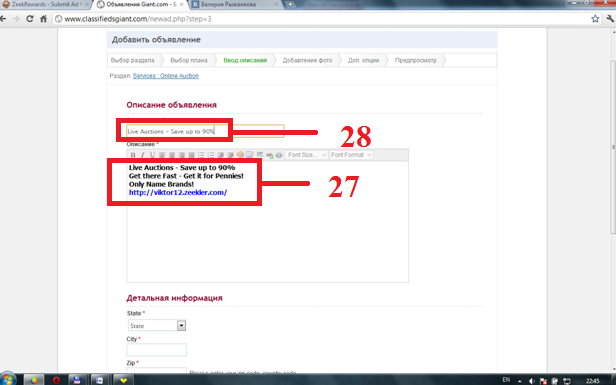Go to the Выбор раздела step
The height and width of the screenshot is (385, 616).
[132, 60]
